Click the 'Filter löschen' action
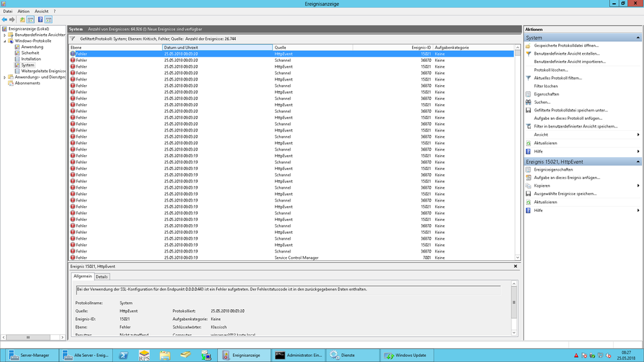Viewport: 644px width, 362px height. click(x=545, y=86)
